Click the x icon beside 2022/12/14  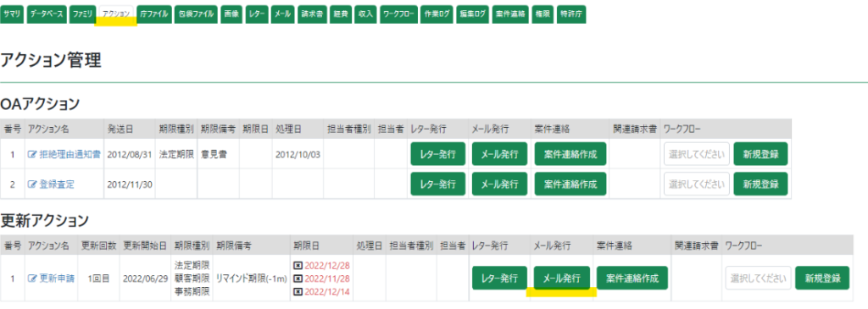pos(298,291)
